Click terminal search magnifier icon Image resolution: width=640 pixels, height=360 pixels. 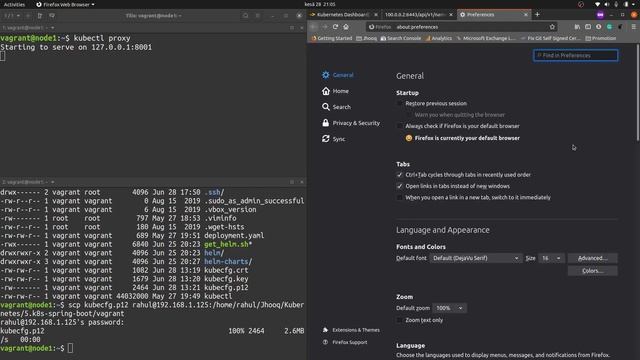(x=245, y=16)
